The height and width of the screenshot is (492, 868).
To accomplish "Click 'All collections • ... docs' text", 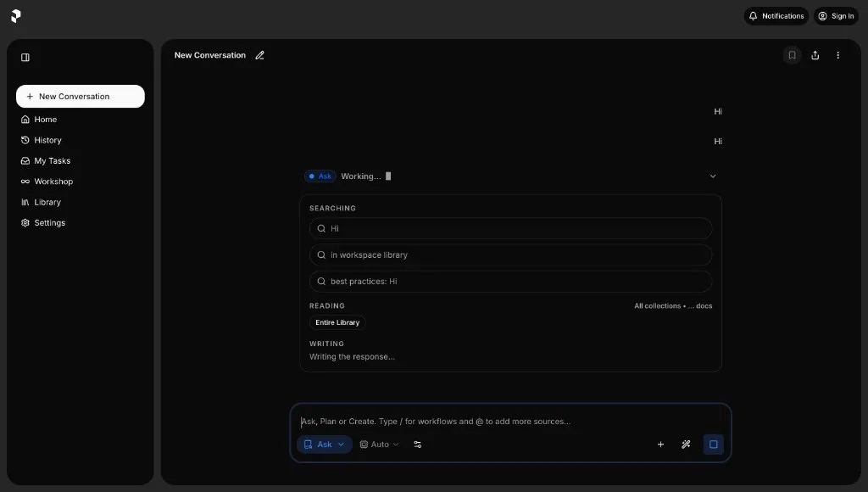I will click(673, 306).
